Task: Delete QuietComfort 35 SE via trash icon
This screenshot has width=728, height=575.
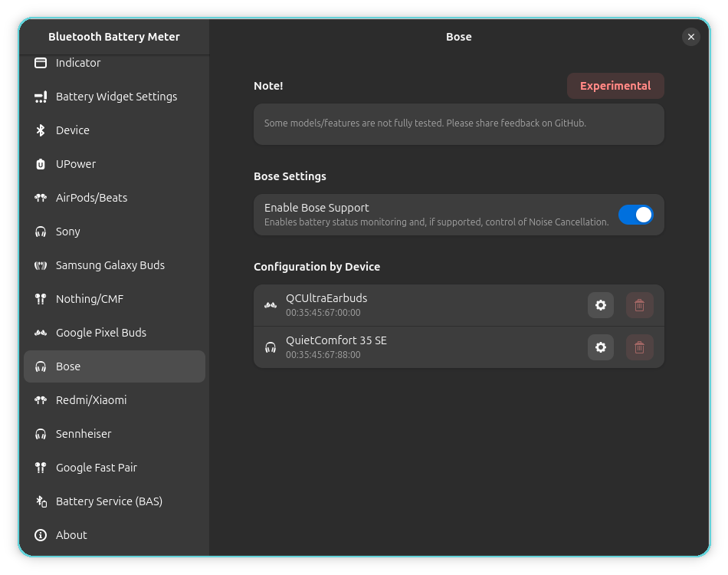Action: point(639,347)
